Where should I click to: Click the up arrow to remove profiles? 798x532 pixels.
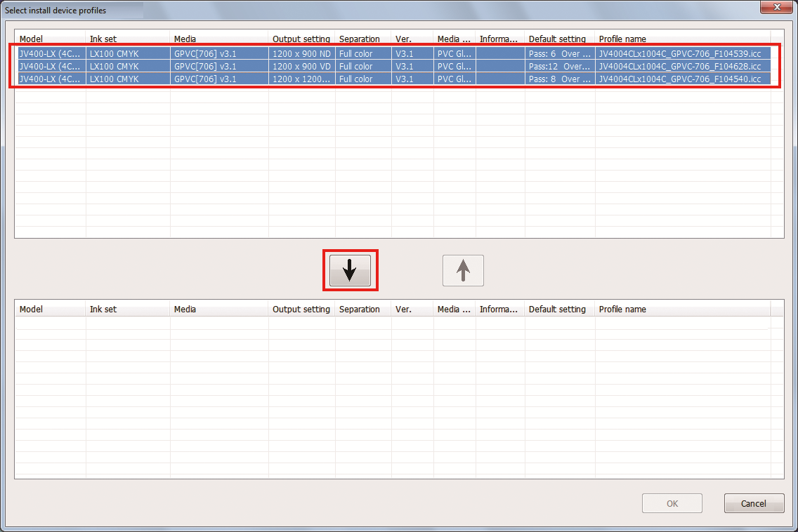click(462, 270)
